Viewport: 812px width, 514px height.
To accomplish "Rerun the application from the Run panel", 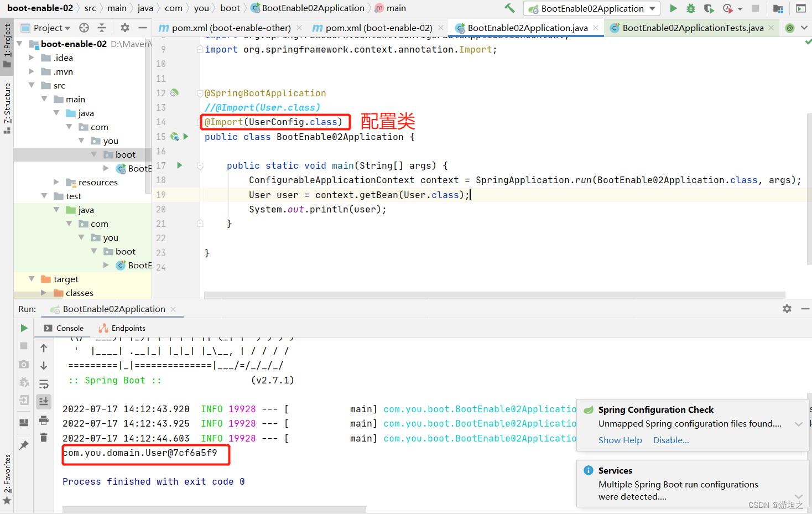I will pos(24,328).
